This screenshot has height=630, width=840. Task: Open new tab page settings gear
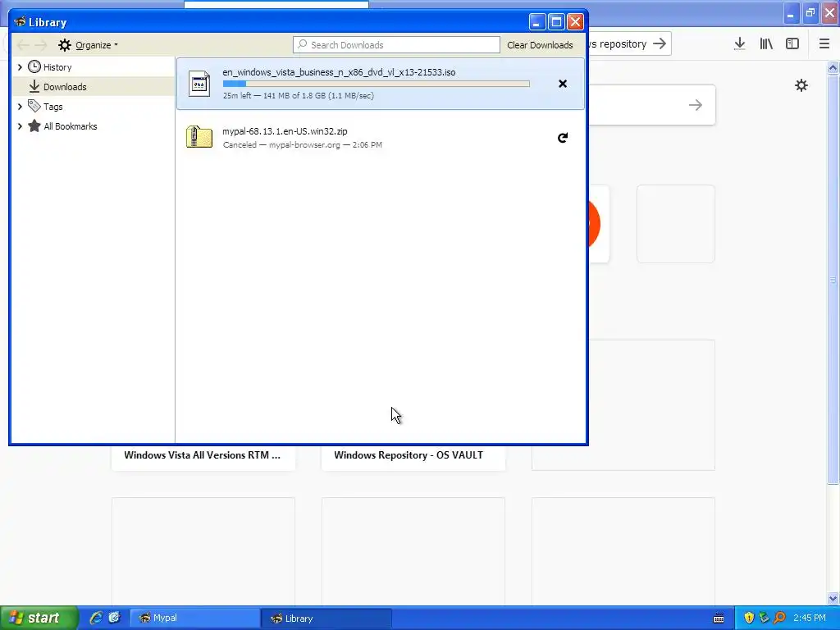(x=801, y=85)
